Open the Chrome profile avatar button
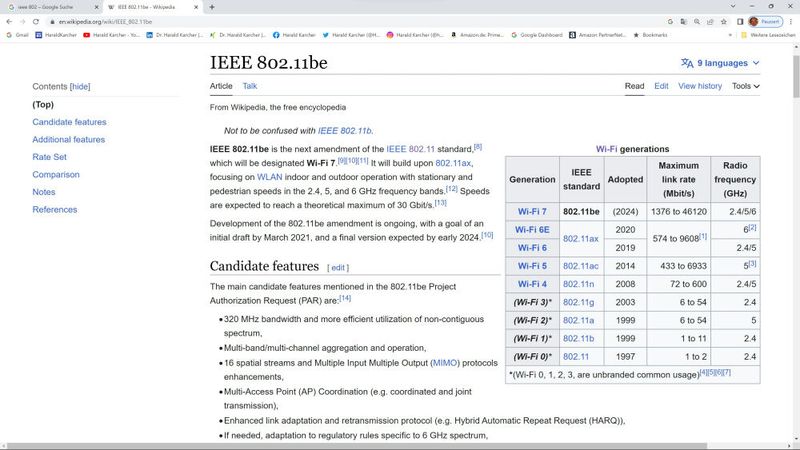The image size is (800, 450). click(765, 22)
